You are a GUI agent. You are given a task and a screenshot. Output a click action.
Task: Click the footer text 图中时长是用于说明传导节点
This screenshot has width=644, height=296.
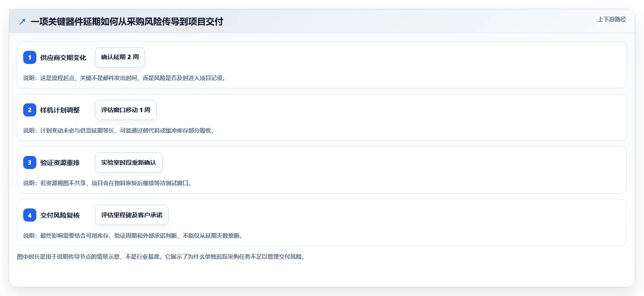161,257
